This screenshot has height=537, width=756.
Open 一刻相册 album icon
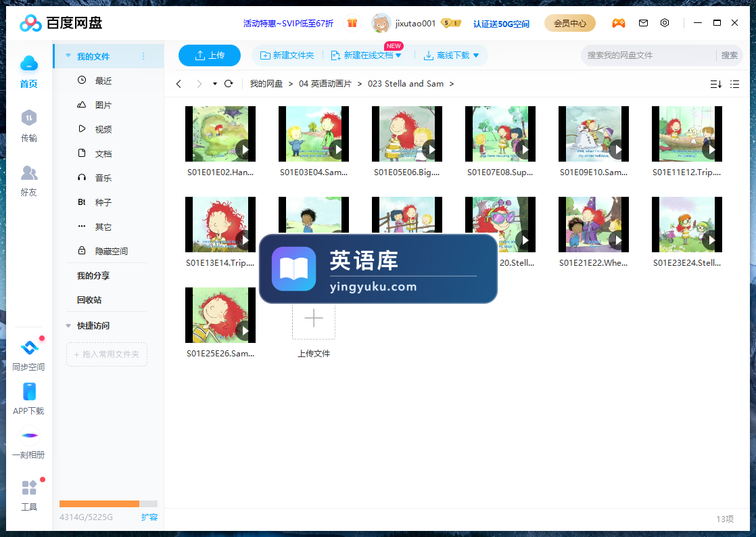pyautogui.click(x=29, y=436)
